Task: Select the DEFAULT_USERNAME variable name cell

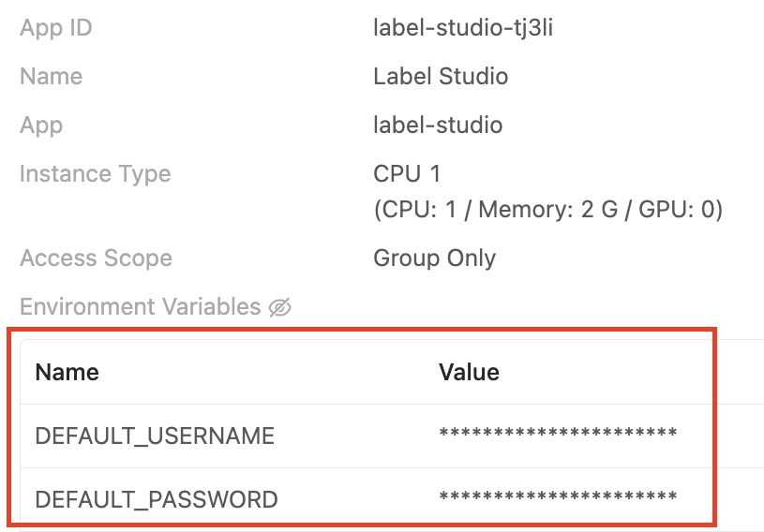Action: (155, 436)
